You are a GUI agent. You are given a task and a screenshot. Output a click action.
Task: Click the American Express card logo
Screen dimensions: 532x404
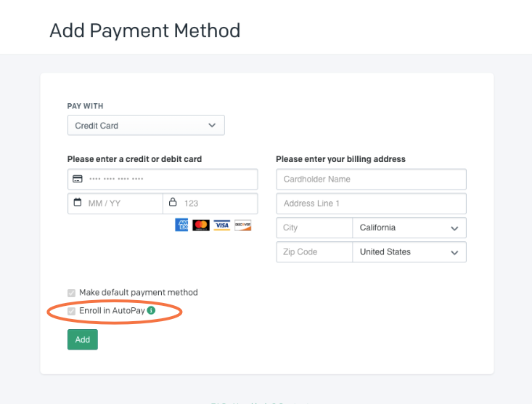(x=181, y=225)
